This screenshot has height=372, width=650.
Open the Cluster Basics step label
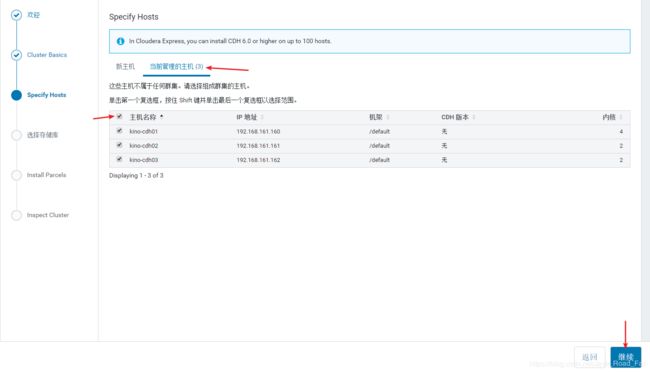click(x=47, y=55)
